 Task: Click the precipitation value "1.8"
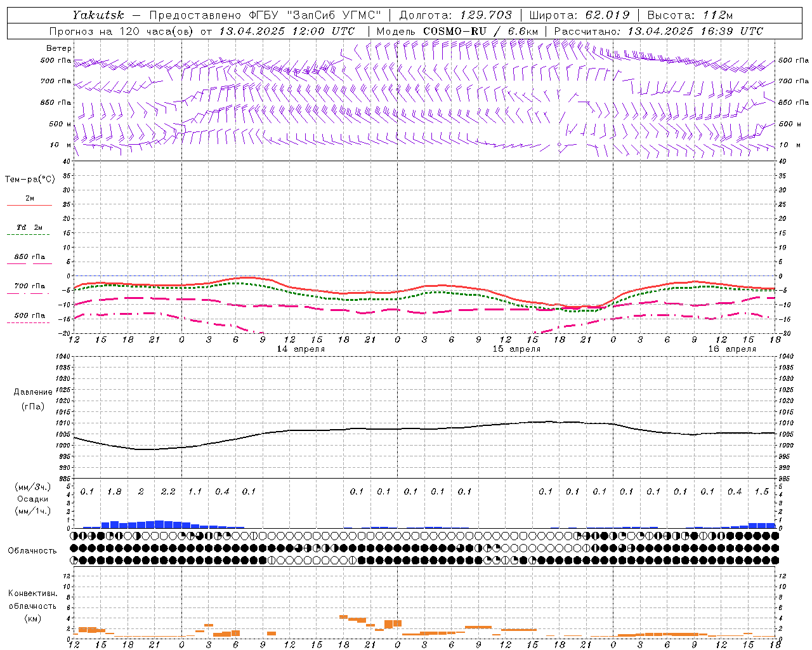click(114, 491)
